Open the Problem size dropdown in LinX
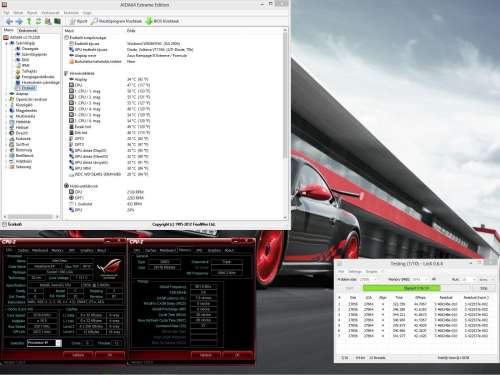500x375 pixels. click(x=368, y=279)
